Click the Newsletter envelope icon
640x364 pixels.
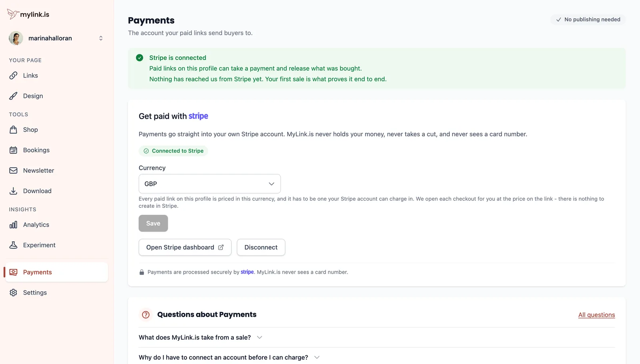pyautogui.click(x=13, y=171)
